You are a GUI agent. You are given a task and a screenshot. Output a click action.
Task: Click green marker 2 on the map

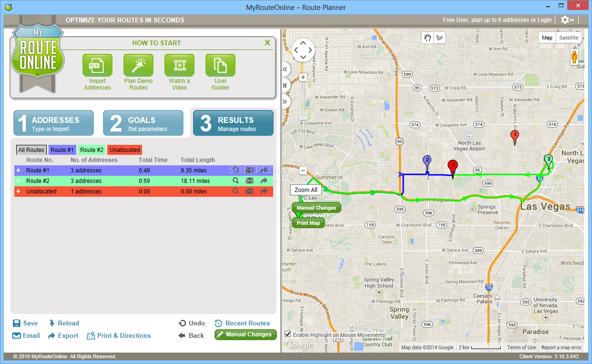click(x=549, y=161)
